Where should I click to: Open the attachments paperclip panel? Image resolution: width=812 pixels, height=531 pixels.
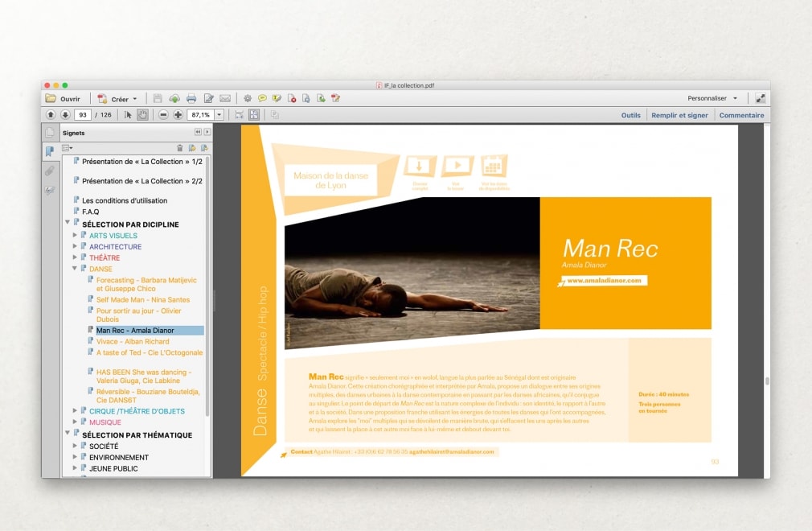point(50,171)
